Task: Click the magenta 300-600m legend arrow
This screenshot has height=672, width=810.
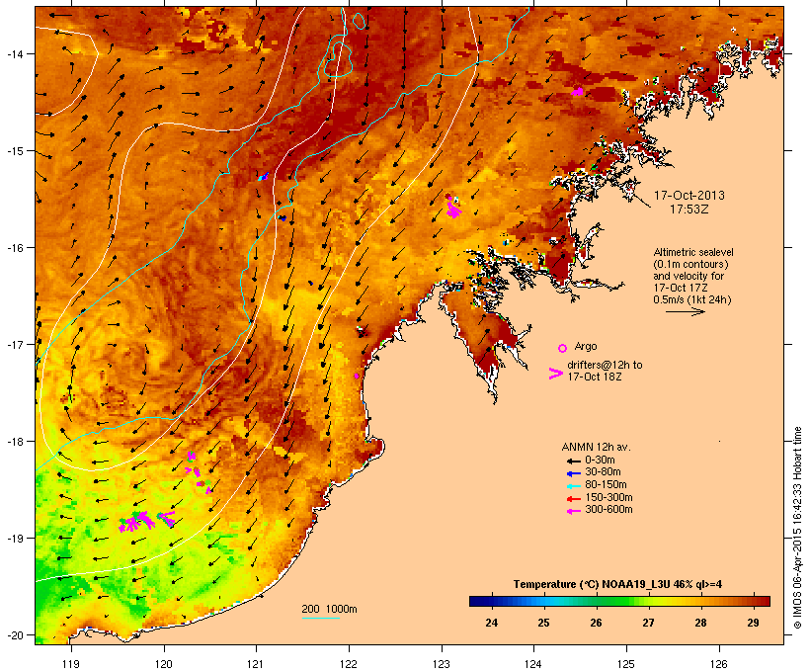Action: [573, 511]
